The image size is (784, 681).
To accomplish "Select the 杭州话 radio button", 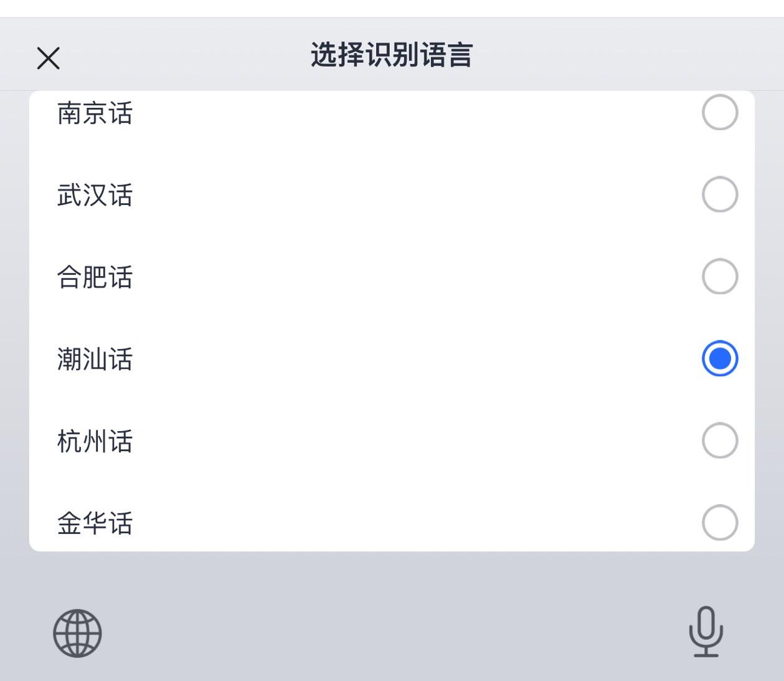I will [719, 441].
